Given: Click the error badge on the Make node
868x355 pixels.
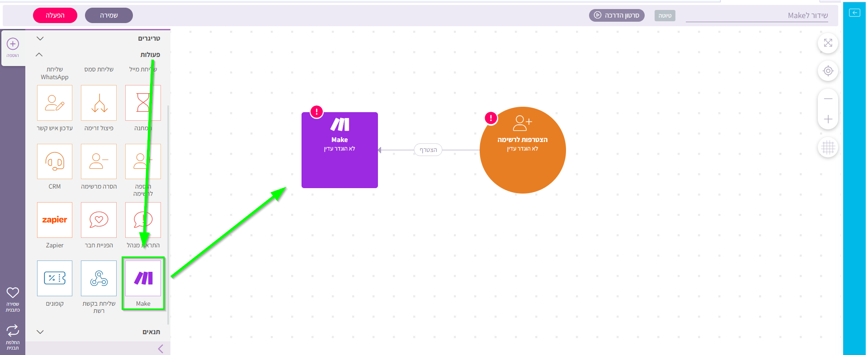Looking at the screenshot, I should [316, 111].
